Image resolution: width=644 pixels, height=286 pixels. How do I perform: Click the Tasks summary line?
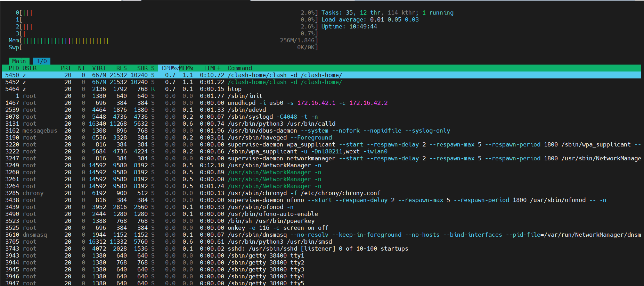point(388,12)
